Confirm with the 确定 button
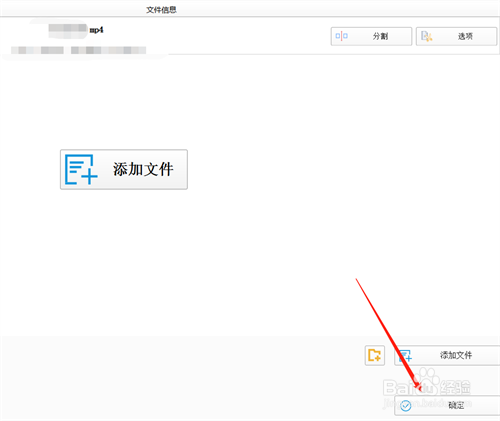500x421 pixels. pos(447,405)
